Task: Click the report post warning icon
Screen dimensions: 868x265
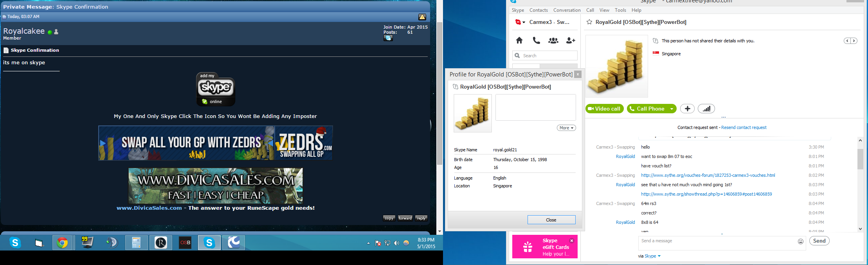Action: (x=422, y=17)
